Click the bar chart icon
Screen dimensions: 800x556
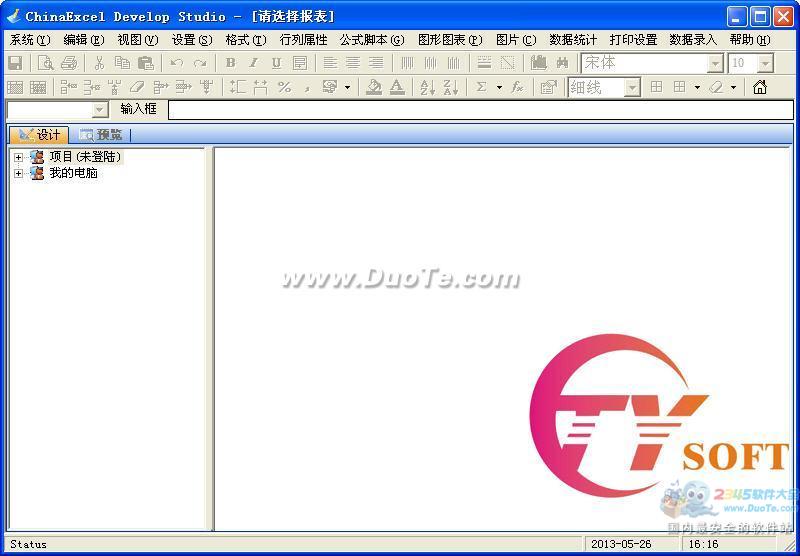539,63
